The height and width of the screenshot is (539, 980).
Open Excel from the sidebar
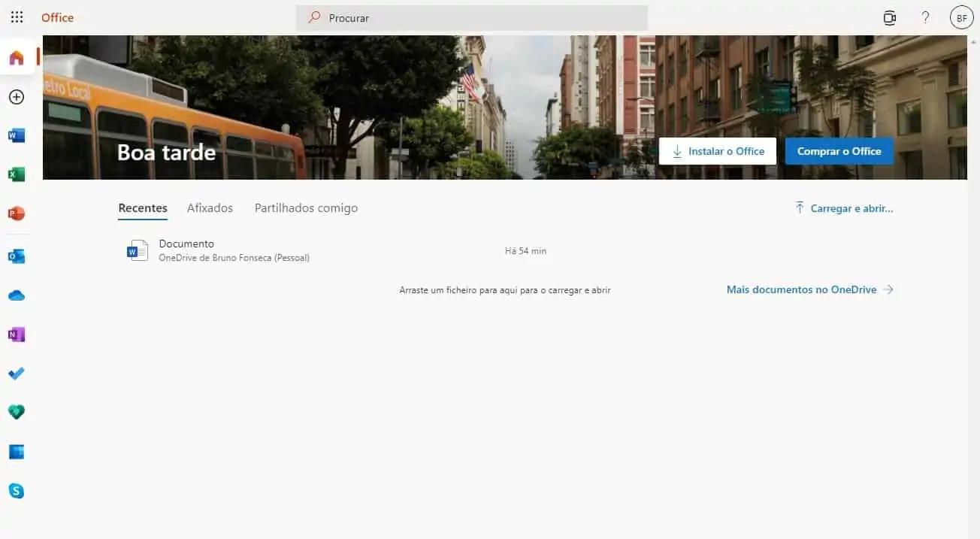pos(17,174)
